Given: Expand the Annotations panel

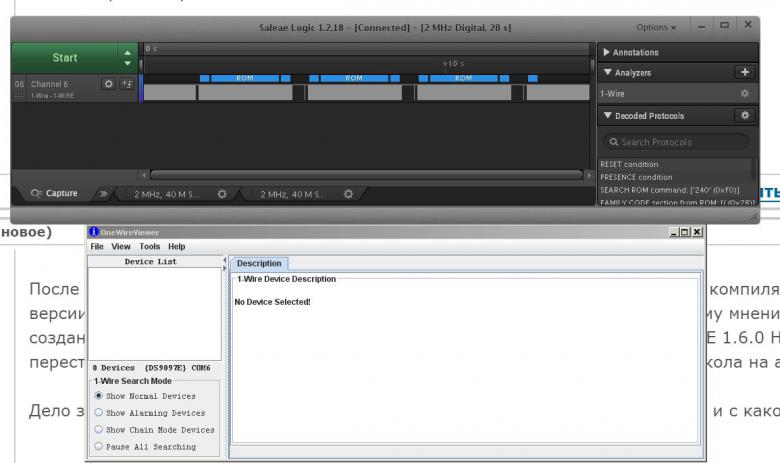Looking at the screenshot, I should point(606,52).
